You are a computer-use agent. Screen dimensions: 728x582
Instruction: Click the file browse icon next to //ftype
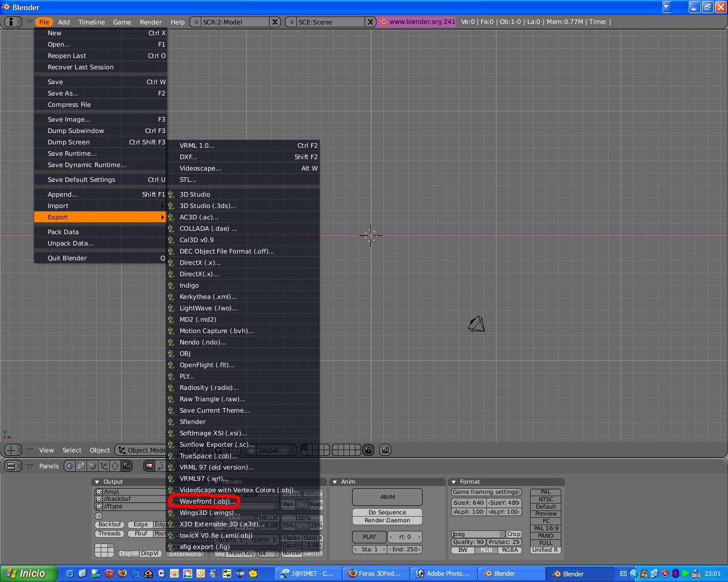99,506
